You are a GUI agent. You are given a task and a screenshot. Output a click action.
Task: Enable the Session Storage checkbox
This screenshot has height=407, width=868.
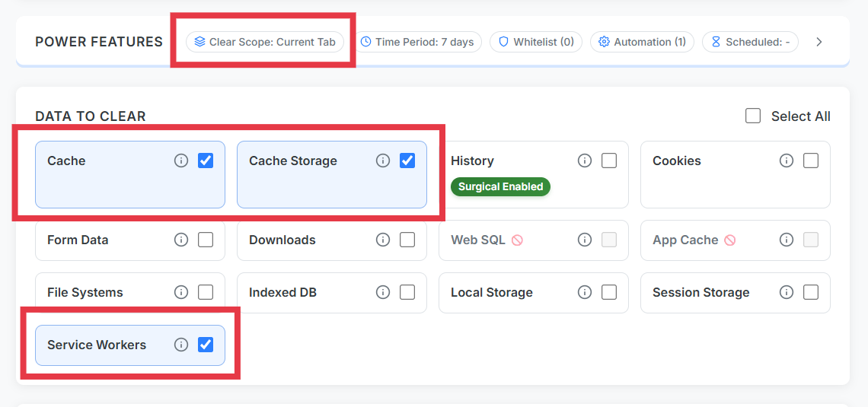point(811,293)
